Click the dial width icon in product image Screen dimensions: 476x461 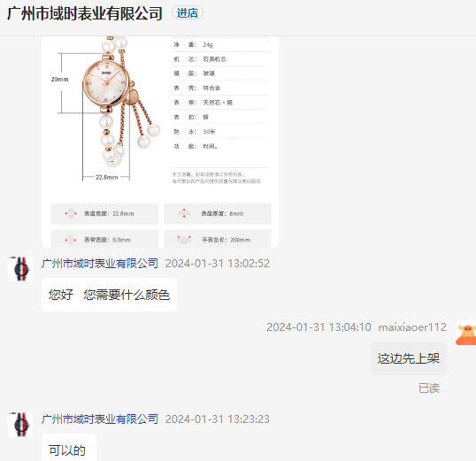click(x=71, y=213)
